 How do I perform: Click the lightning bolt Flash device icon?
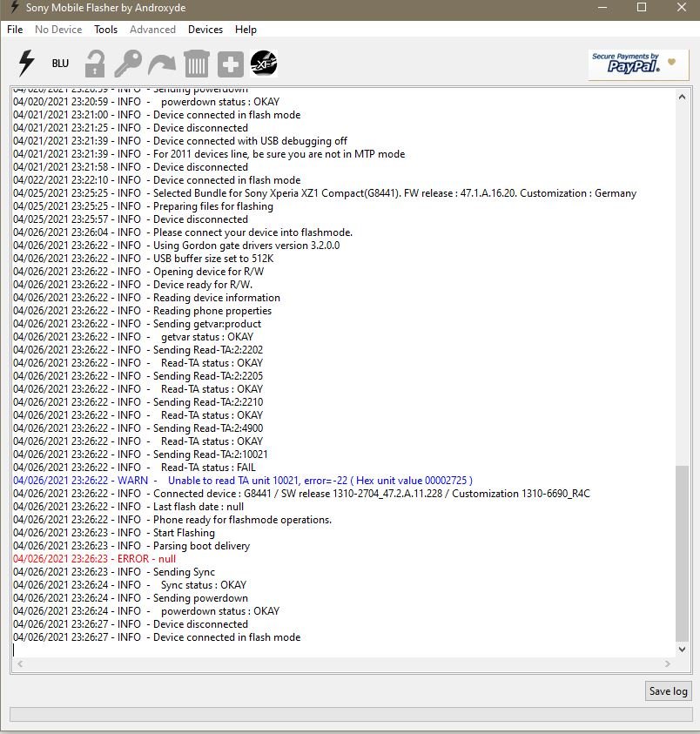(x=26, y=64)
